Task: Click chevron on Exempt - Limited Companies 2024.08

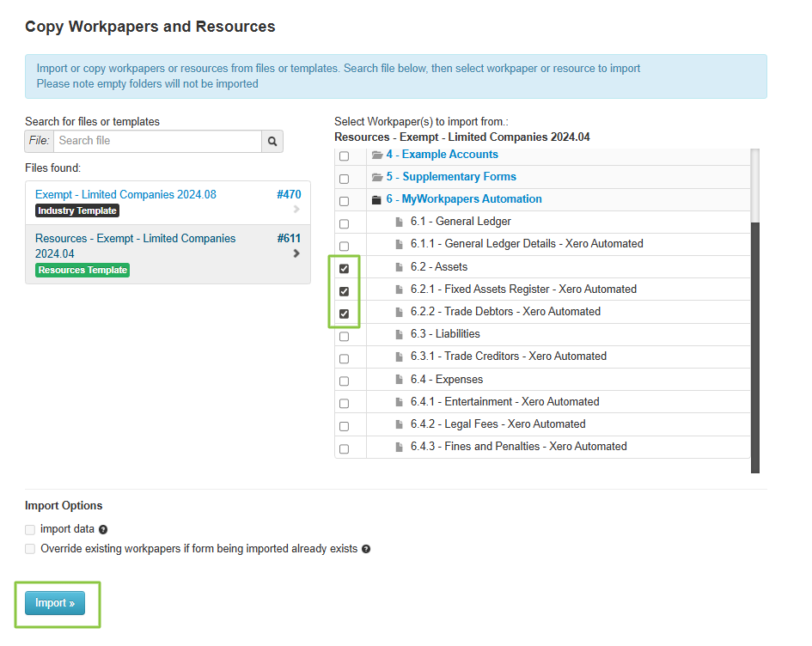Action: (296, 209)
